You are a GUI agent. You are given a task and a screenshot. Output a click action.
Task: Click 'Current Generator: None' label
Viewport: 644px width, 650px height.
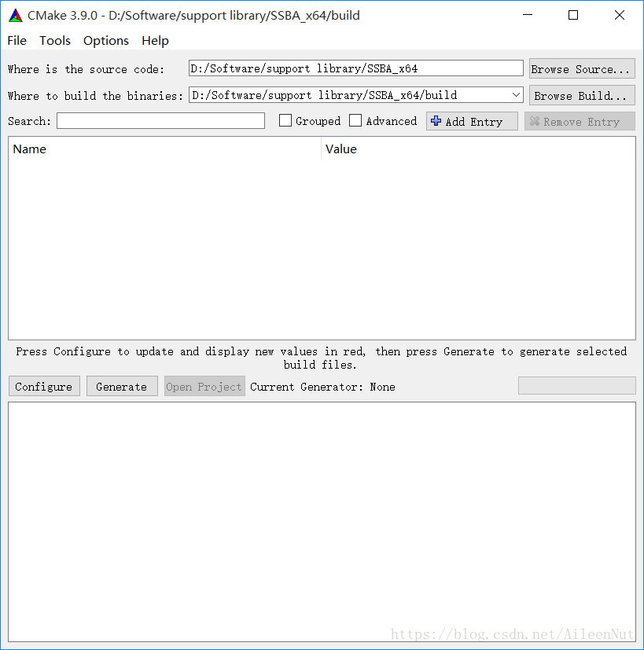[x=322, y=387]
